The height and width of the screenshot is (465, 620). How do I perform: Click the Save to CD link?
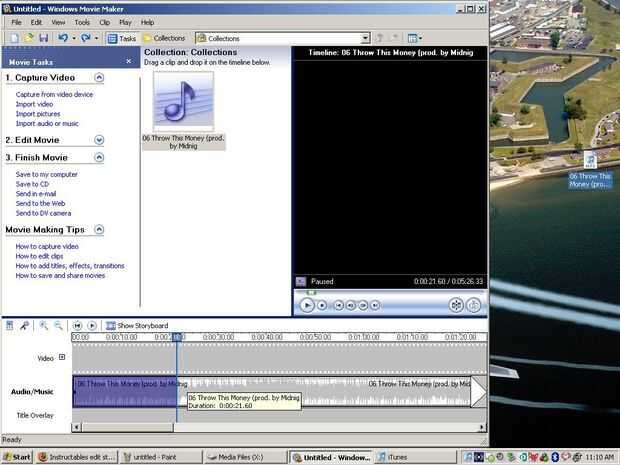point(32,184)
